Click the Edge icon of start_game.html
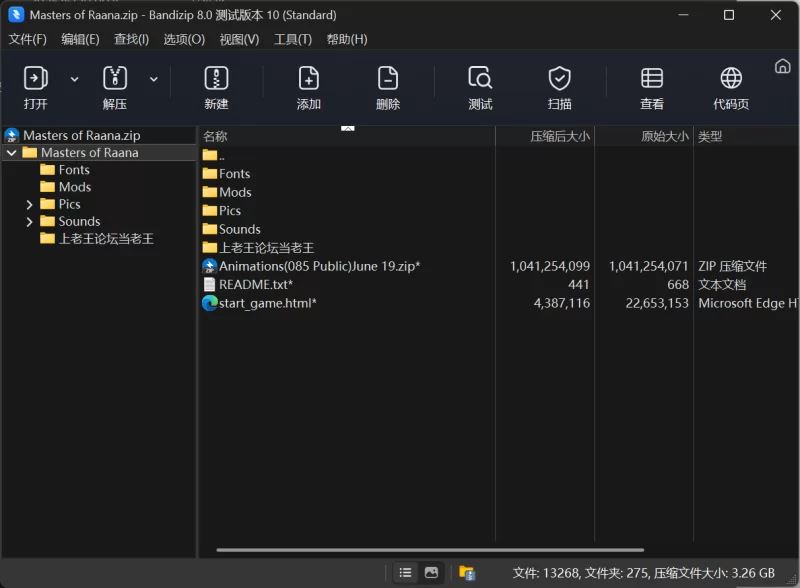The image size is (800, 588). click(x=210, y=303)
